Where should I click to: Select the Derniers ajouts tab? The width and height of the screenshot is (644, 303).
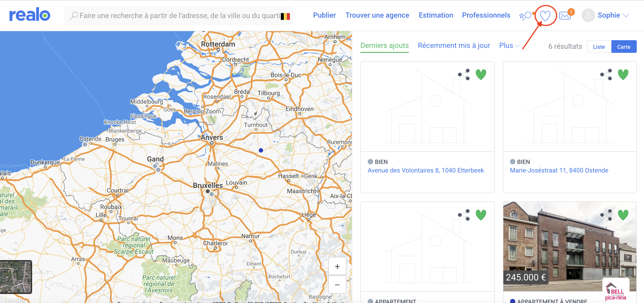[x=384, y=45]
